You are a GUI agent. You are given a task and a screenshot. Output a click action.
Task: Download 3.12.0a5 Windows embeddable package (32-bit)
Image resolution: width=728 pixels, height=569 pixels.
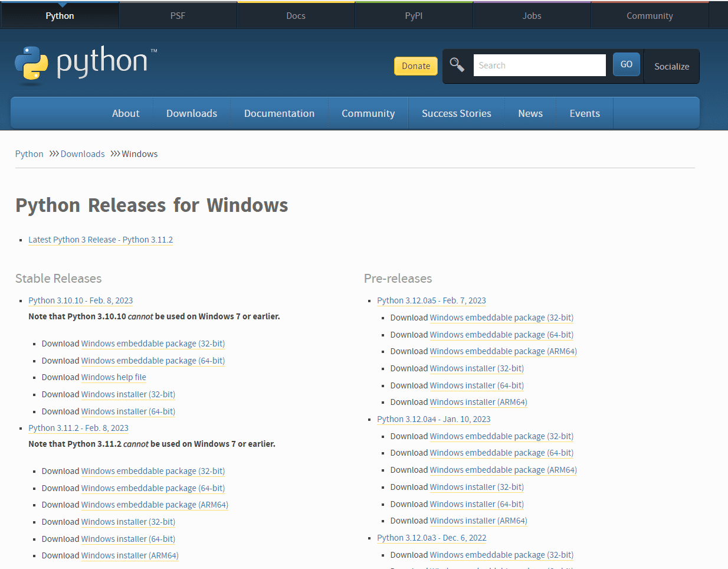[501, 318]
